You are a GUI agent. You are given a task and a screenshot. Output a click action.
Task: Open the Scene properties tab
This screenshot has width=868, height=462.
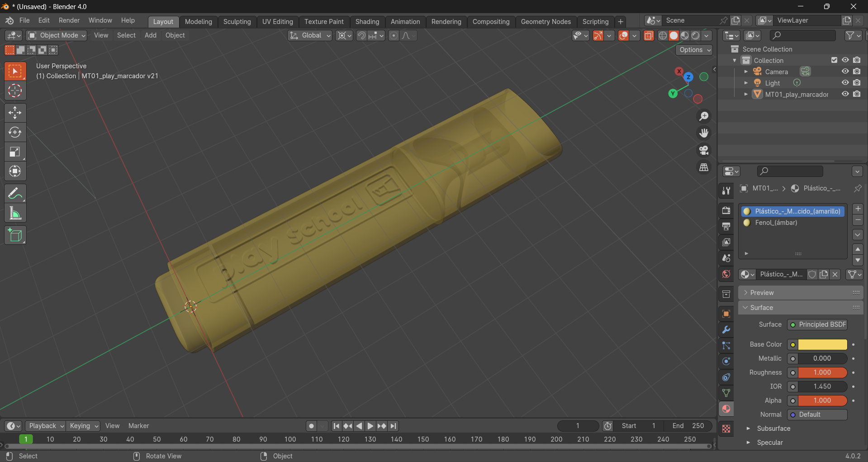pos(726,258)
